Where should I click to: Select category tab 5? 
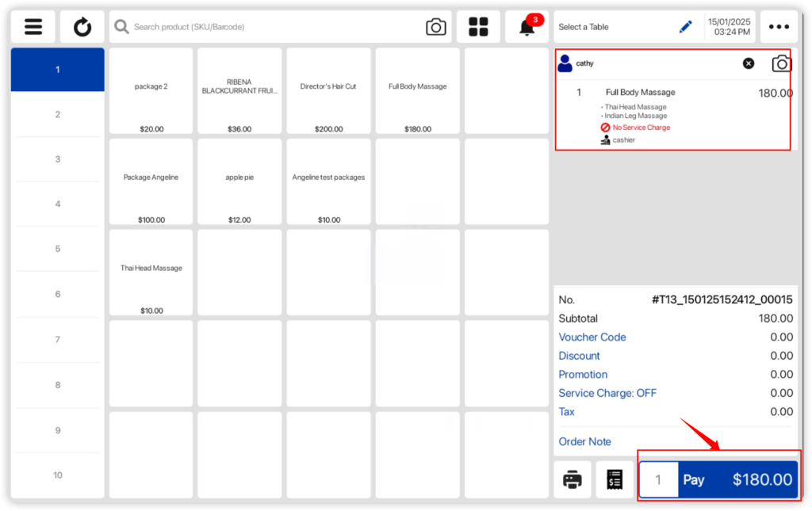[57, 249]
